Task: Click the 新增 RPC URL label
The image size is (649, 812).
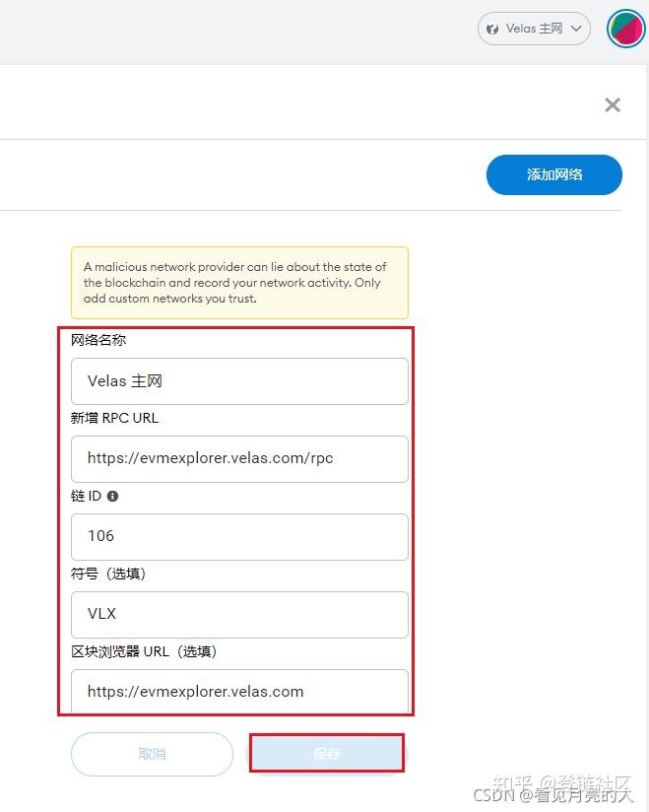Action: [114, 418]
